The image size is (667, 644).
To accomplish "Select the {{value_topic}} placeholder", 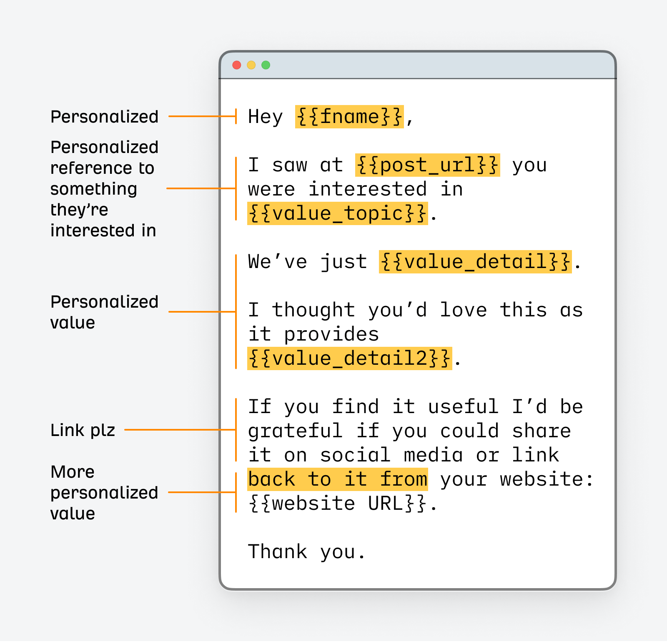I will click(x=337, y=213).
